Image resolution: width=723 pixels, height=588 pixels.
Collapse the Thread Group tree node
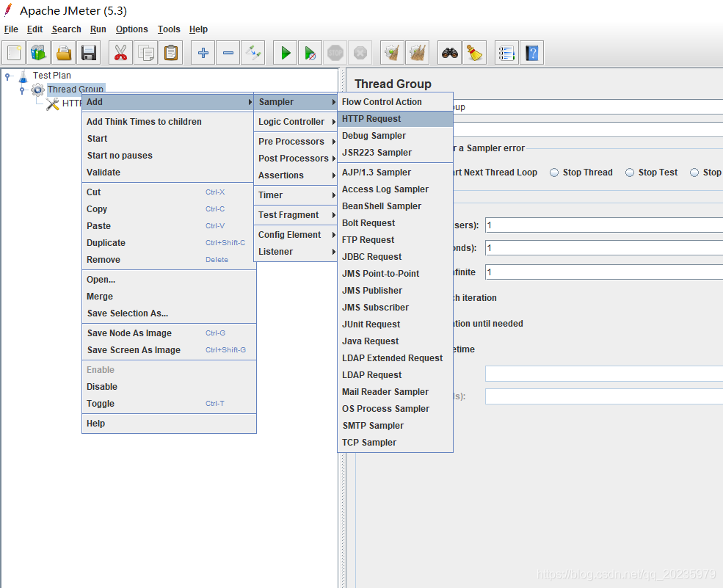click(22, 90)
